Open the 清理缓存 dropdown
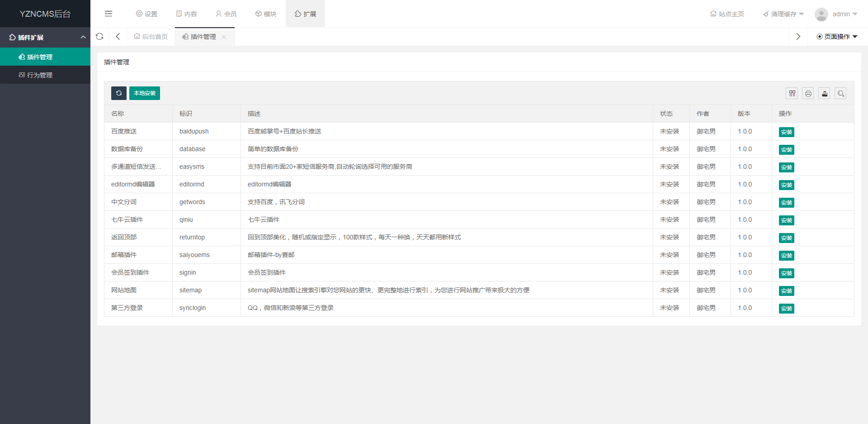 [x=783, y=14]
